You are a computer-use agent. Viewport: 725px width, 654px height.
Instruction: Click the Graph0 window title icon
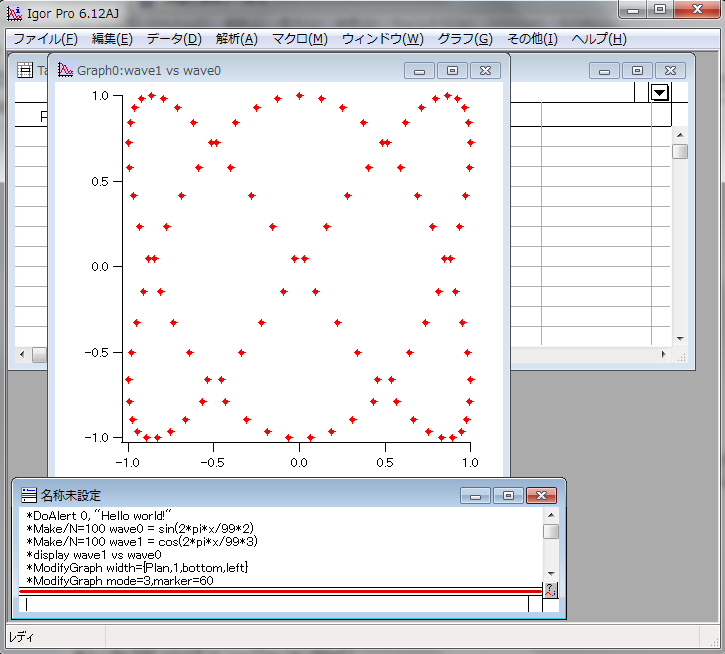(66, 71)
